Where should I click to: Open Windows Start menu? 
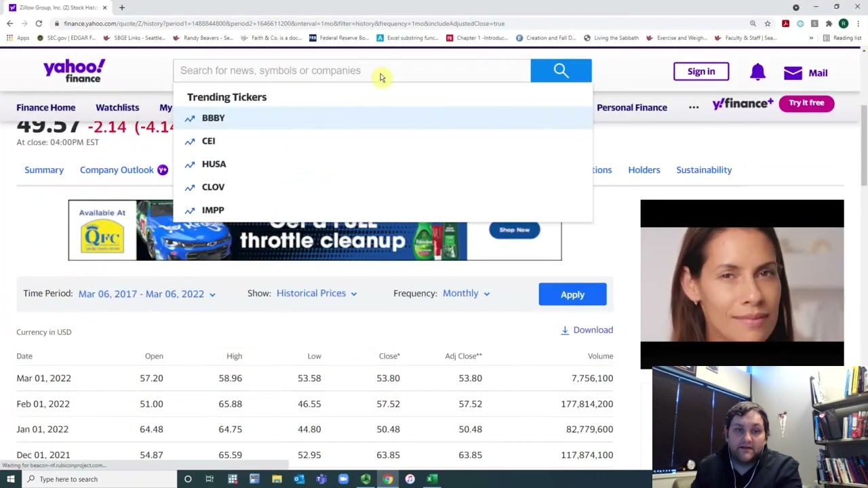[x=10, y=479]
